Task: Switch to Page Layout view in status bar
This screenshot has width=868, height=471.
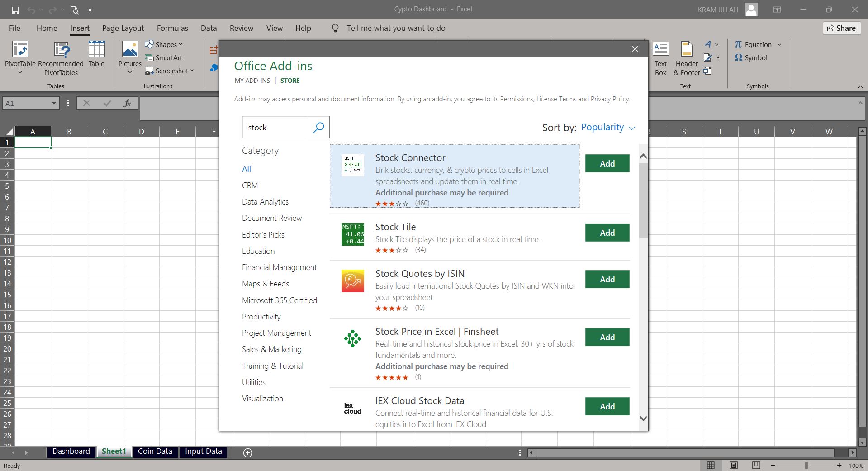Action: (734, 466)
